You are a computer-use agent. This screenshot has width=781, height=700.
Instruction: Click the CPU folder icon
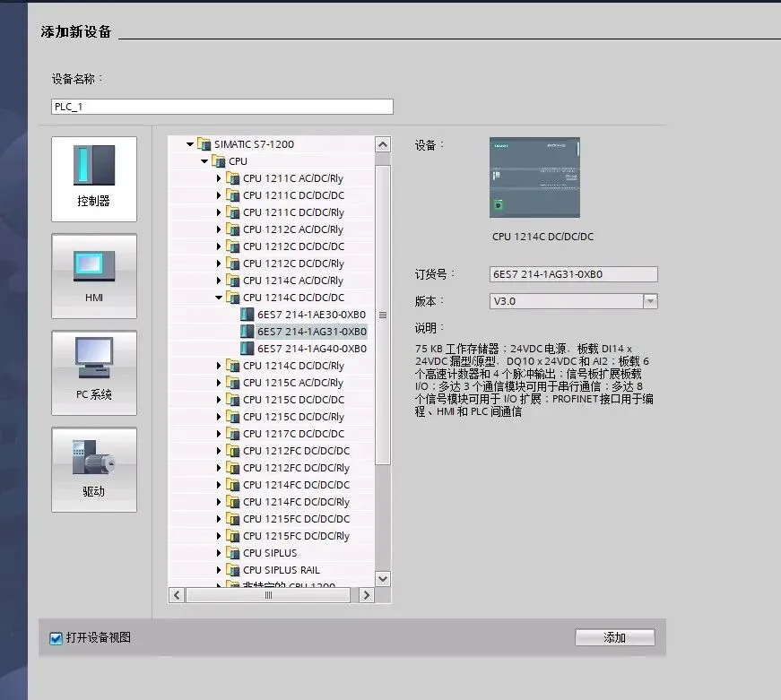(219, 161)
